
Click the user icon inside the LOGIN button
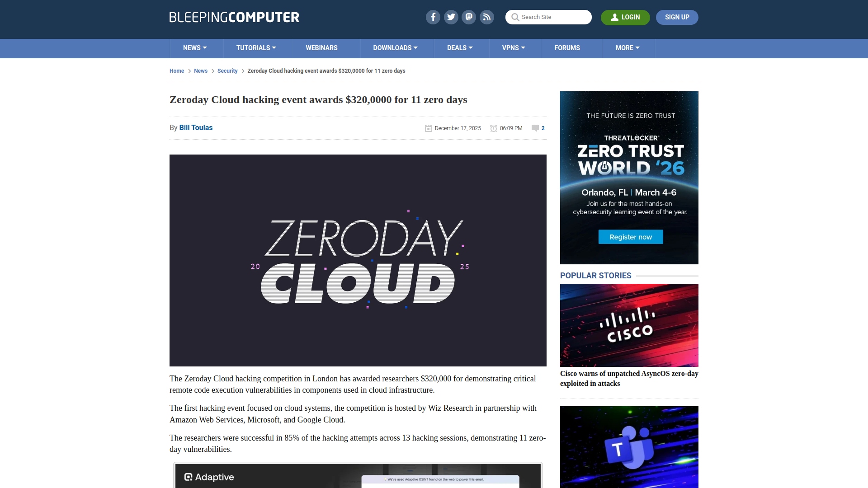[614, 17]
